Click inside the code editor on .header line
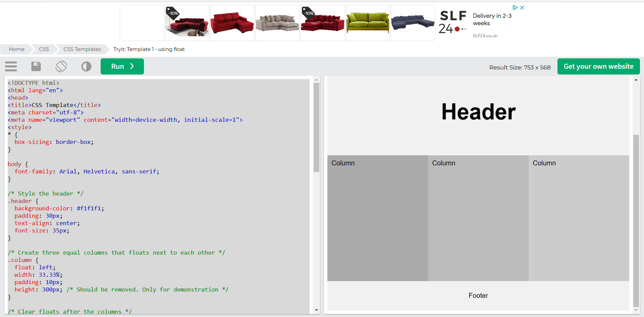This screenshot has width=644, height=317. (21, 201)
